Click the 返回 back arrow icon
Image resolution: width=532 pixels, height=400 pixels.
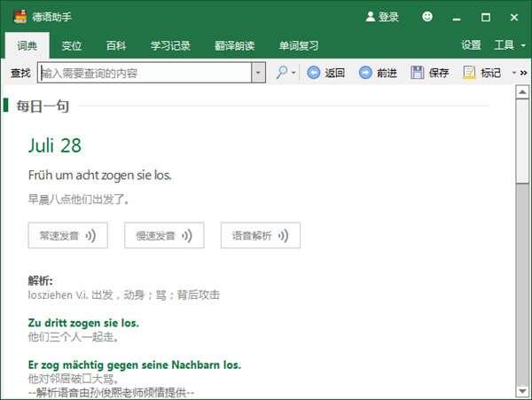[314, 73]
